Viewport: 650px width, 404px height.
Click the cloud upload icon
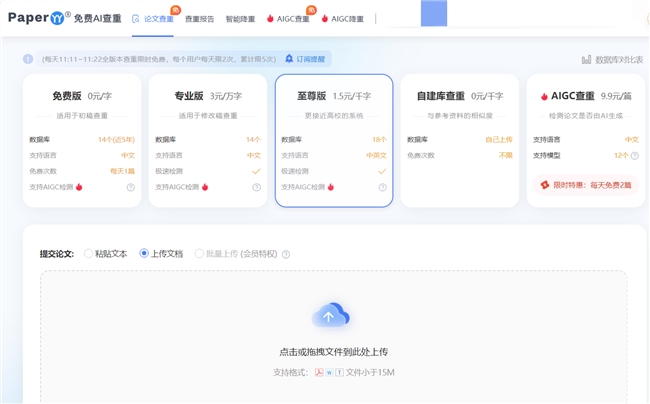tap(331, 317)
